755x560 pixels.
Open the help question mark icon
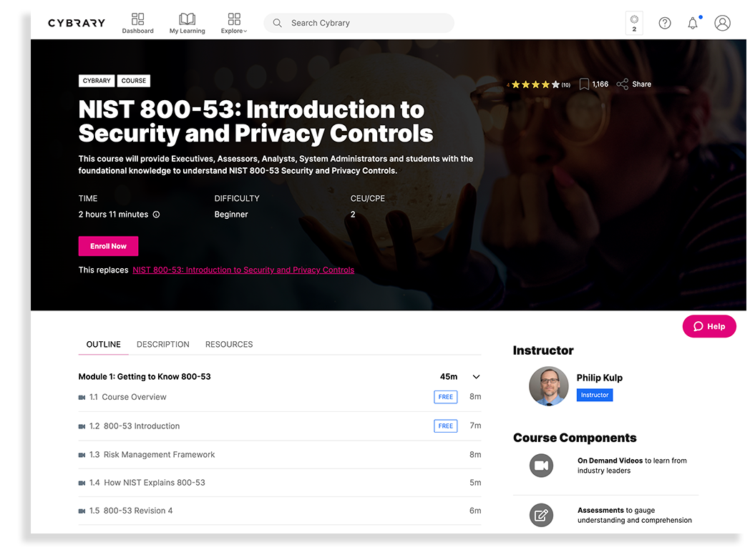point(665,23)
